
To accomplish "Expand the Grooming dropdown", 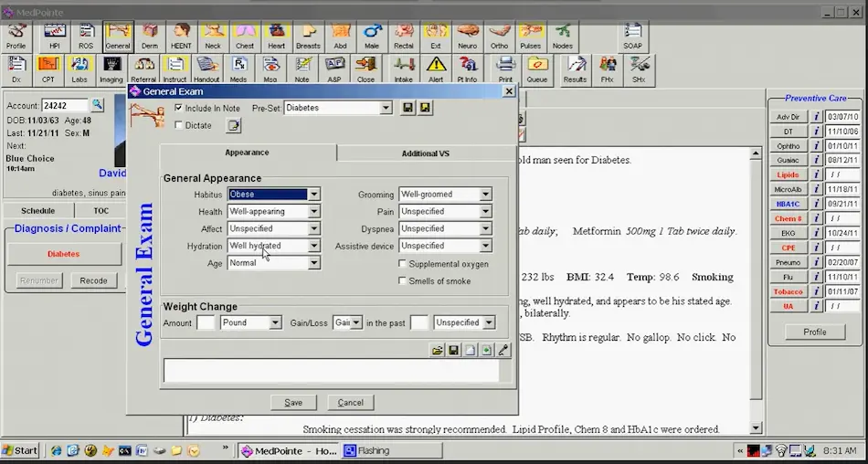I will [485, 195].
